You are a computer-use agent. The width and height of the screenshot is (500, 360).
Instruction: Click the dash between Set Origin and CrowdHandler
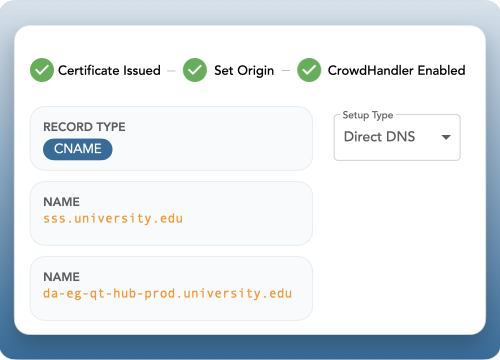[286, 71]
